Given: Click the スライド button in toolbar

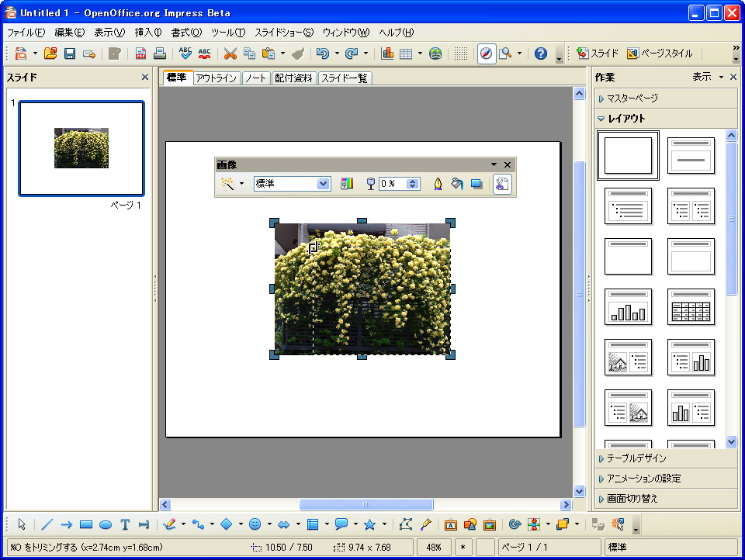Looking at the screenshot, I should (598, 54).
